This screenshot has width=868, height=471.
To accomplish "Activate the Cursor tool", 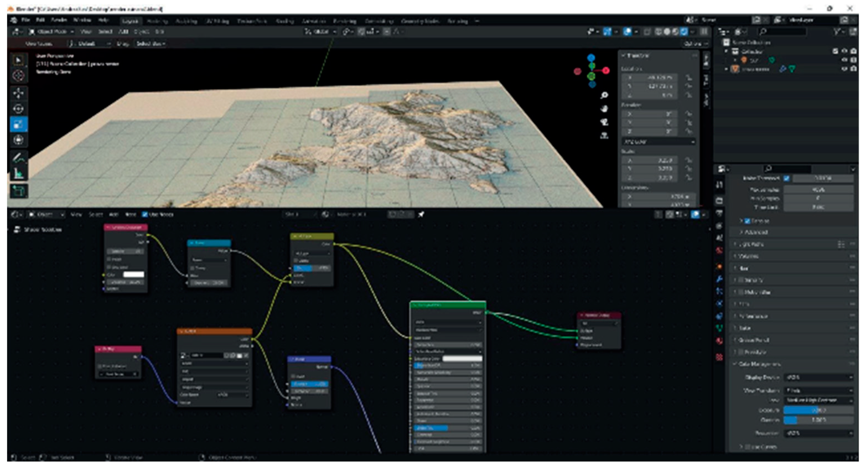I will 18,76.
